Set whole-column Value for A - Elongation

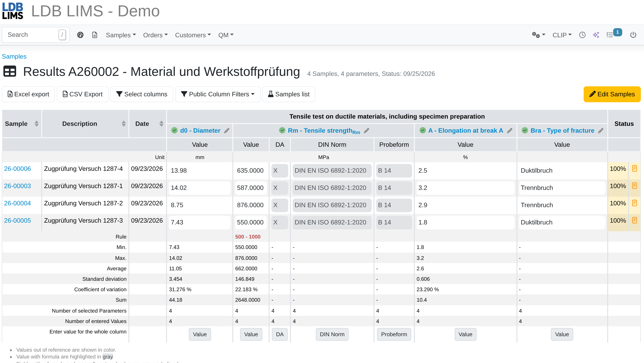pyautogui.click(x=465, y=334)
